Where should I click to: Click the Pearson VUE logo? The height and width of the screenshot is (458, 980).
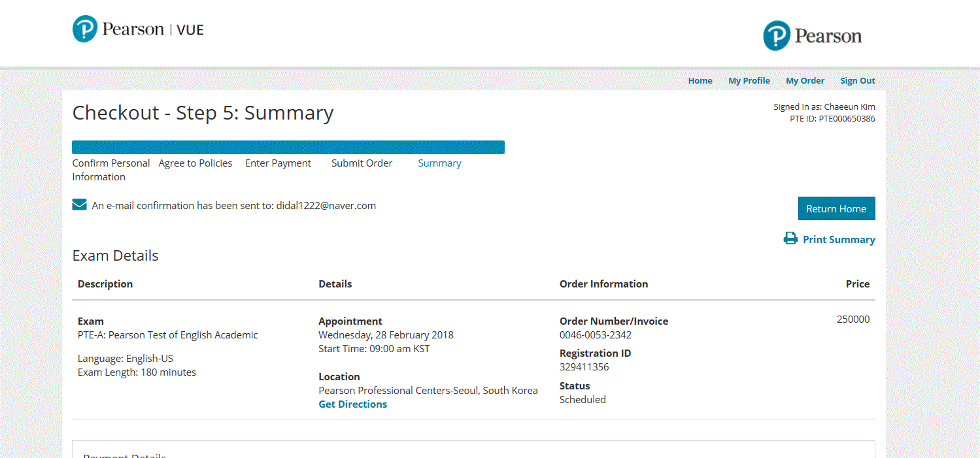[138, 29]
